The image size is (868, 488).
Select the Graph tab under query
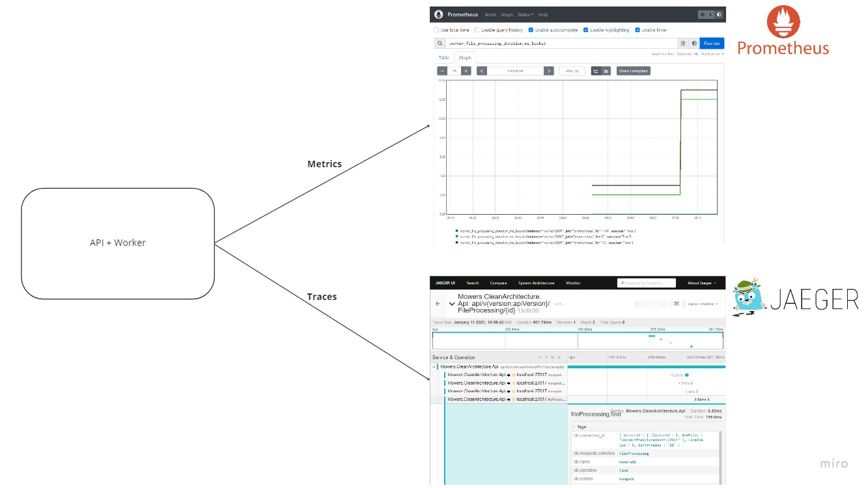[x=465, y=58]
